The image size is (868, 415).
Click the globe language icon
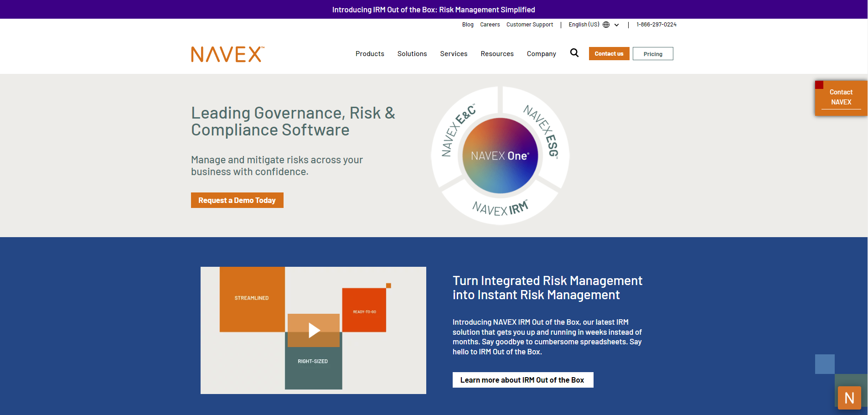pyautogui.click(x=606, y=25)
